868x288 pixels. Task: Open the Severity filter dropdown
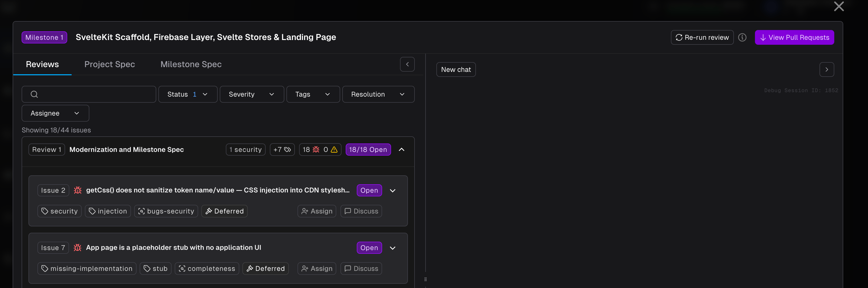pyautogui.click(x=252, y=94)
